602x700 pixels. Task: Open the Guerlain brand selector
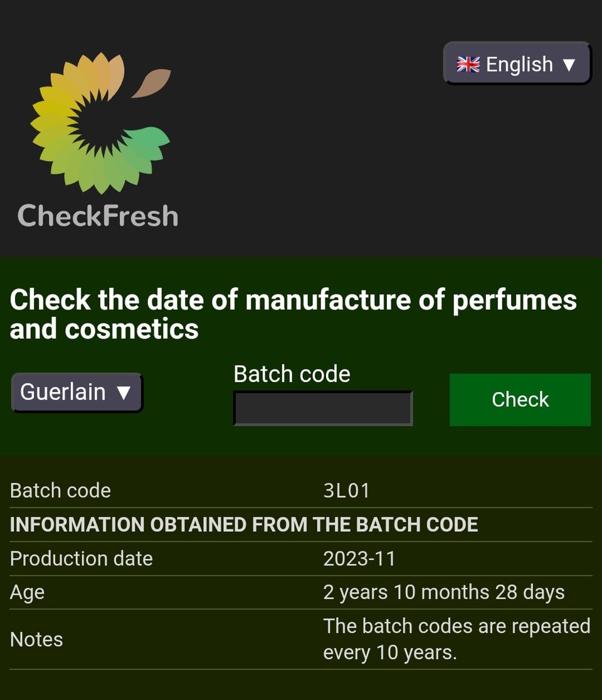tap(77, 393)
